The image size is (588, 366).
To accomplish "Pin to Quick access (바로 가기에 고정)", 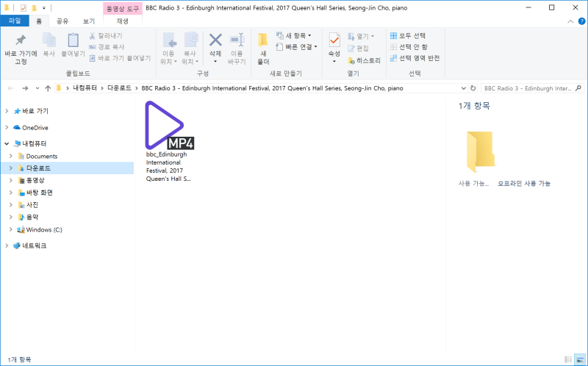I will click(x=21, y=49).
